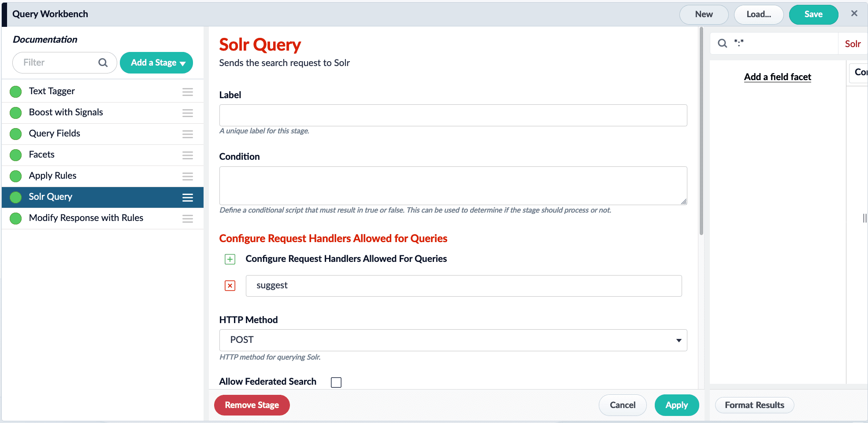Click the Add a field facet link
The width and height of the screenshot is (868, 423).
coord(777,77)
